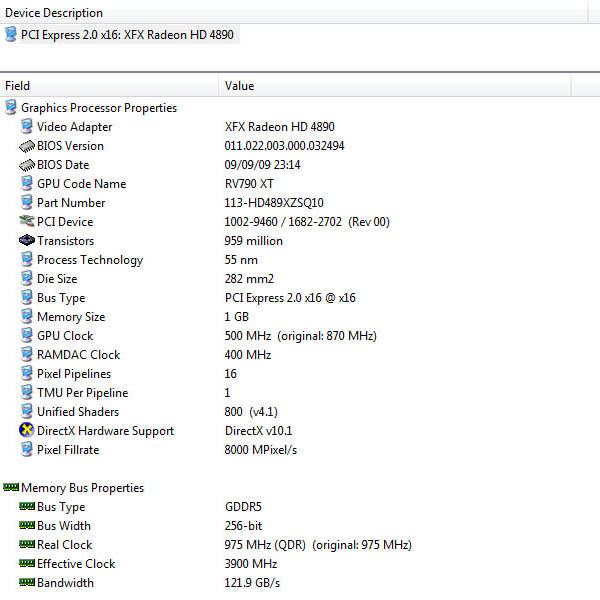Select the Video Adapter field label

(x=75, y=127)
